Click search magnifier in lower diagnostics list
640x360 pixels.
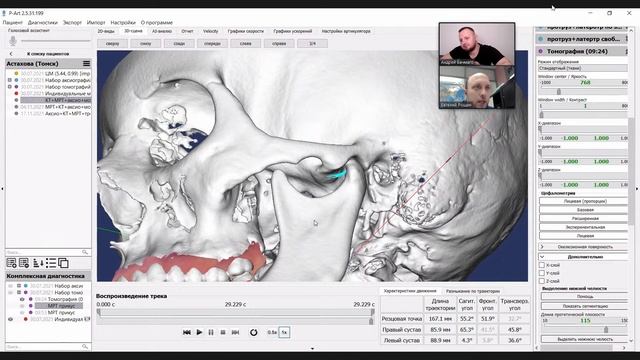coord(85,347)
